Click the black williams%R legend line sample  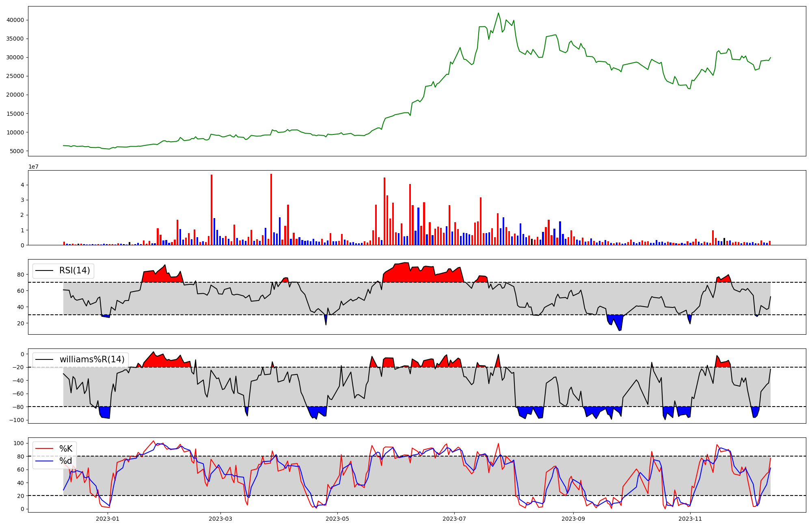tap(45, 359)
